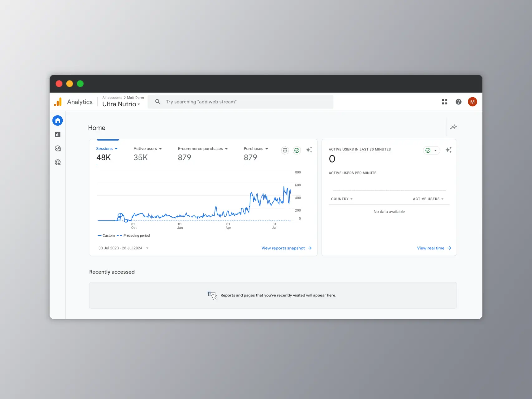Click the search field at the top
532x399 pixels.
pyautogui.click(x=240, y=102)
